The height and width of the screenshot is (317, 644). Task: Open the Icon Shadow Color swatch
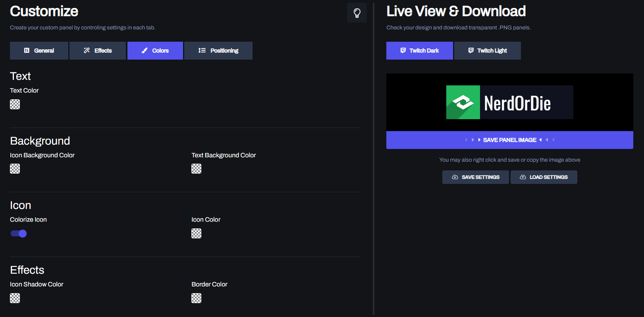pos(15,298)
